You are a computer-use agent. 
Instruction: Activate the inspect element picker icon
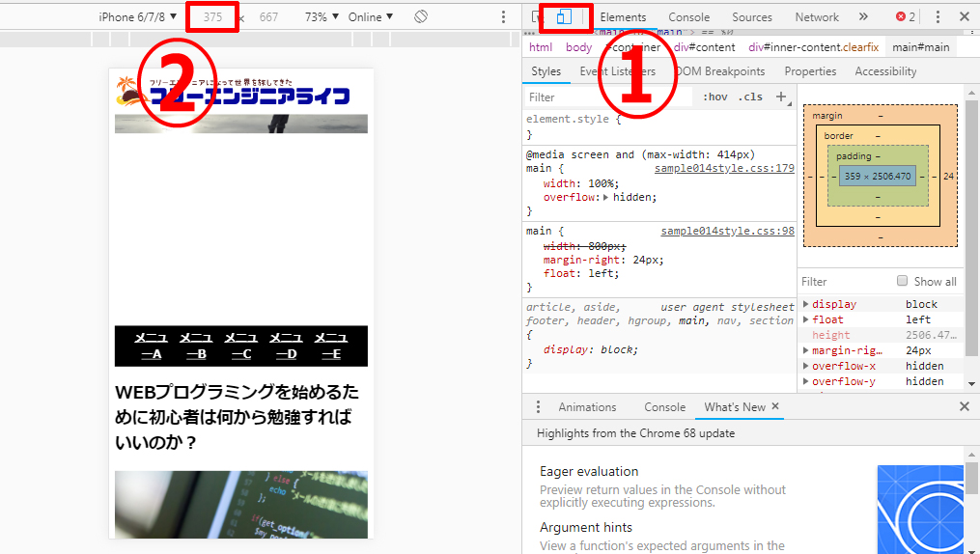(x=538, y=17)
